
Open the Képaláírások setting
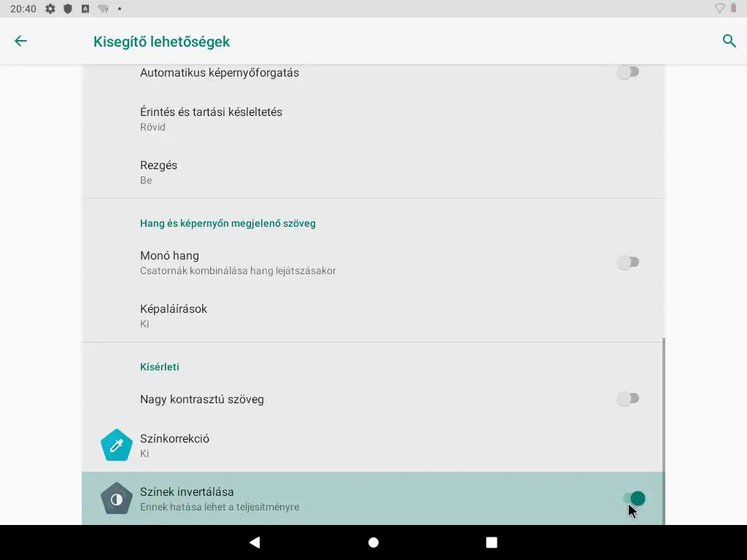[x=373, y=316]
